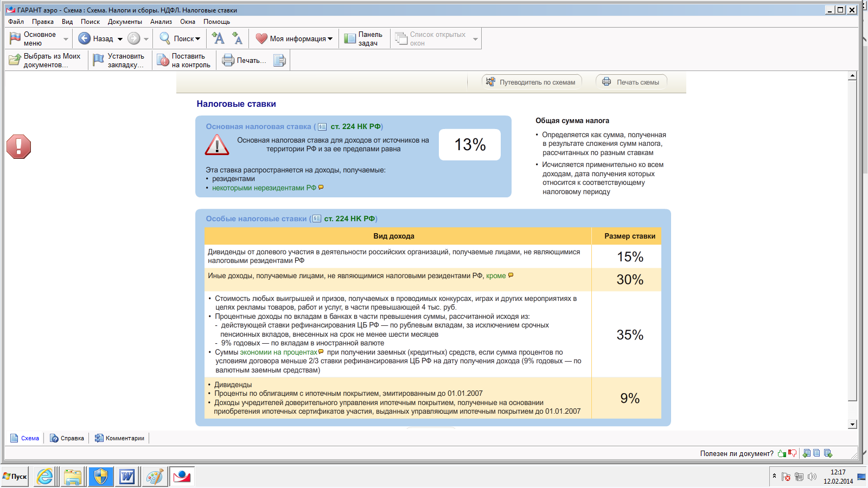The height and width of the screenshot is (488, 868).
Task: Rate document useful with thumbs up
Action: [x=782, y=453]
